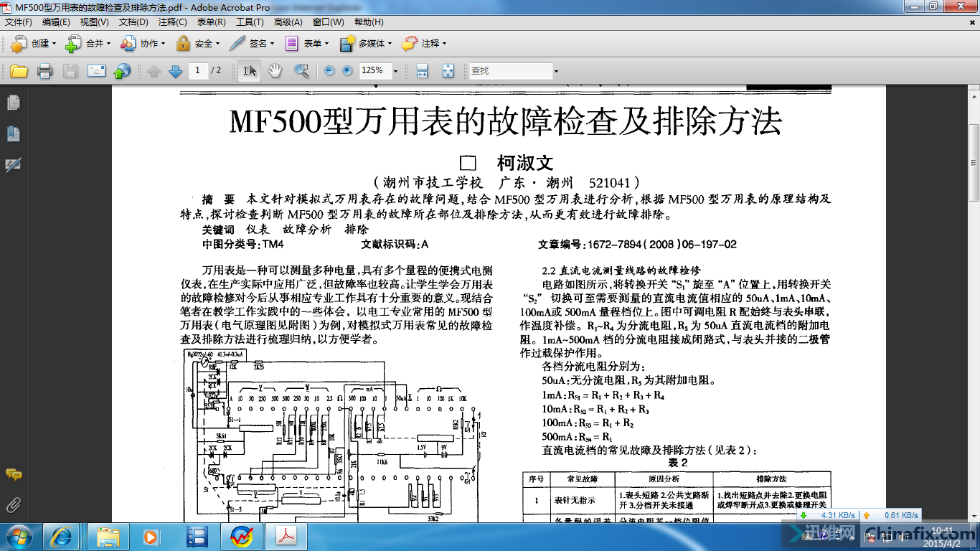Open the media player taskbar icon
The image size is (980, 551).
tap(151, 536)
